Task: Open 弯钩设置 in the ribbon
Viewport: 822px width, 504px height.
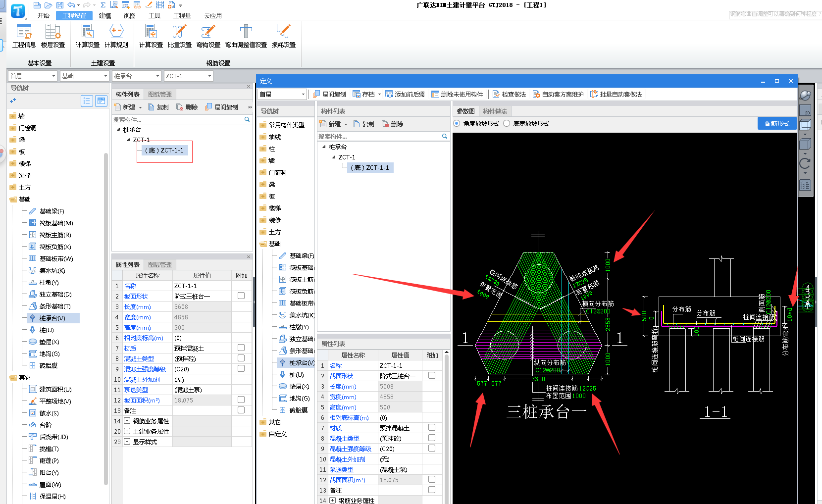Action: tap(208, 36)
